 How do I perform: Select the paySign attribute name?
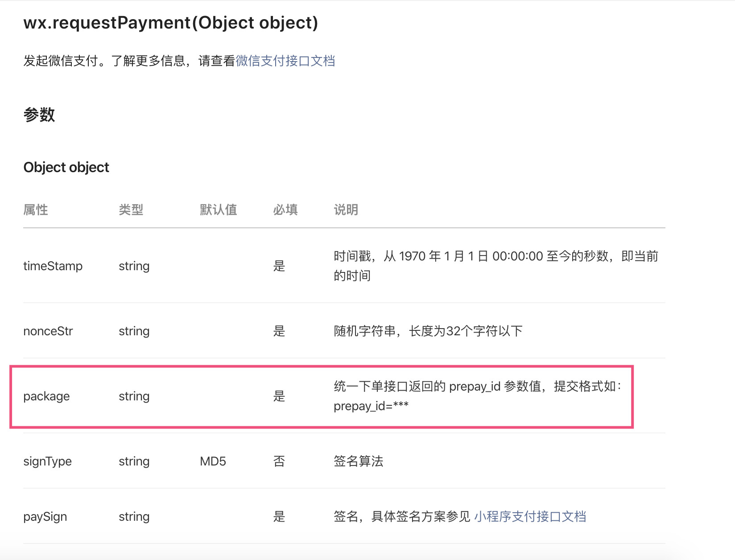[x=45, y=516]
